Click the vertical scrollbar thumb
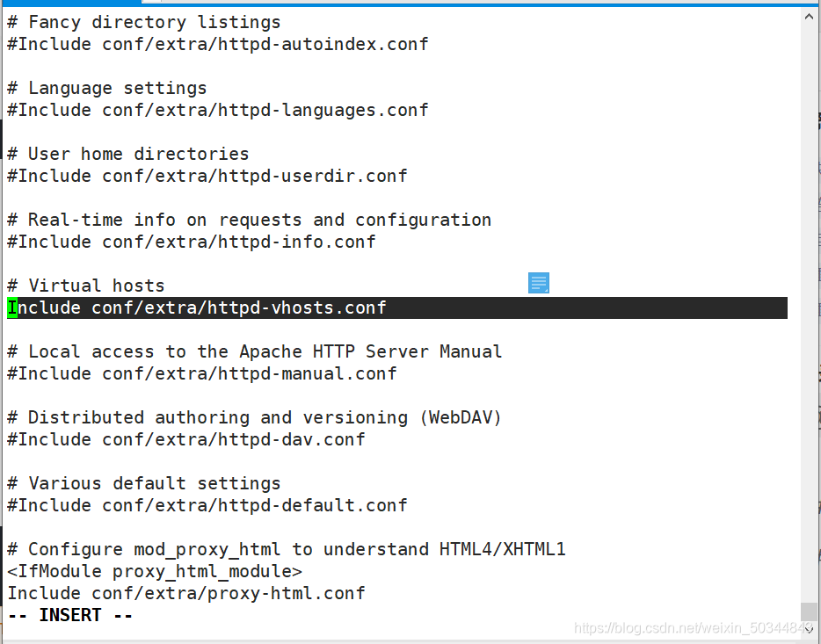The width and height of the screenshot is (821, 644). click(809, 611)
